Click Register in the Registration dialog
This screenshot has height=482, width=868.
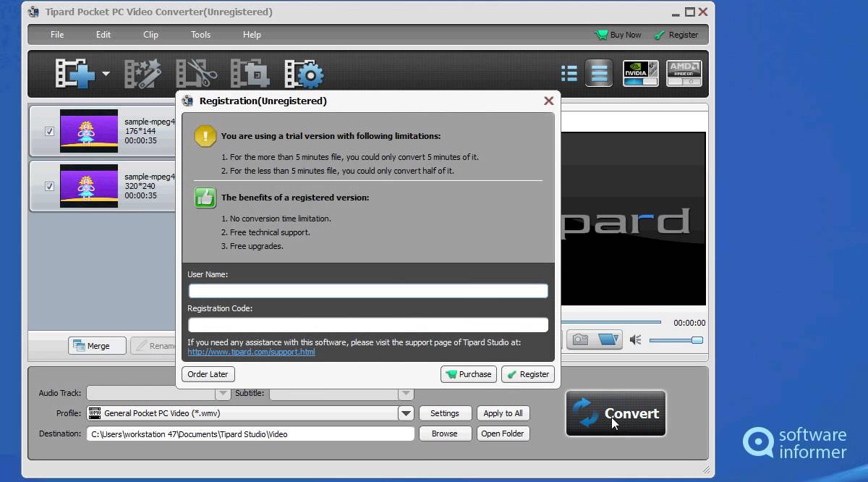(528, 374)
